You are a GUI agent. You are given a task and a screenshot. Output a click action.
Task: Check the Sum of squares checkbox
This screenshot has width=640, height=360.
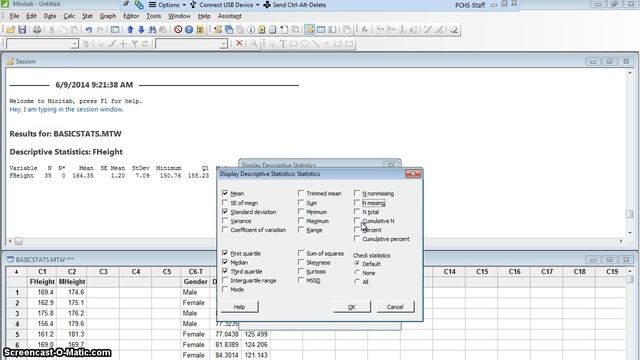tap(301, 253)
